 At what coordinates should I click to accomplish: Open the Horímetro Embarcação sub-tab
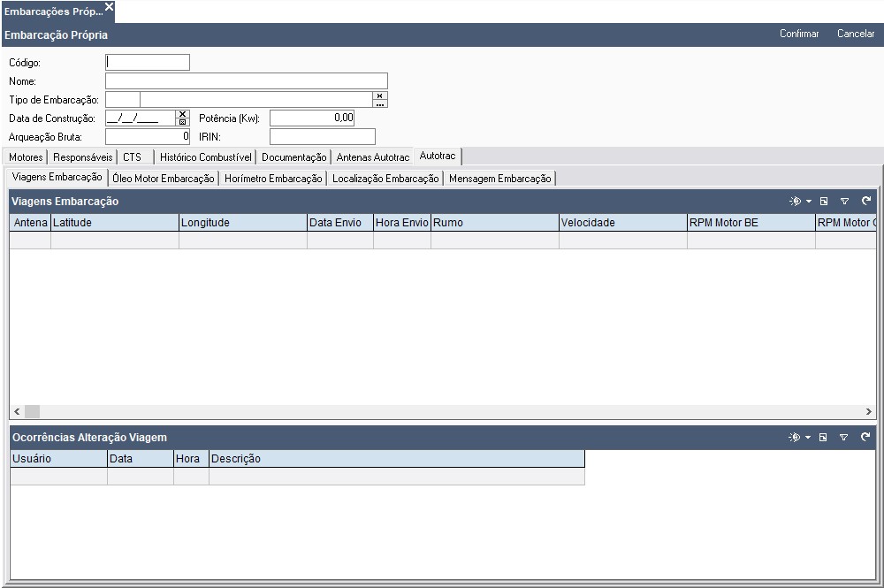(x=273, y=179)
